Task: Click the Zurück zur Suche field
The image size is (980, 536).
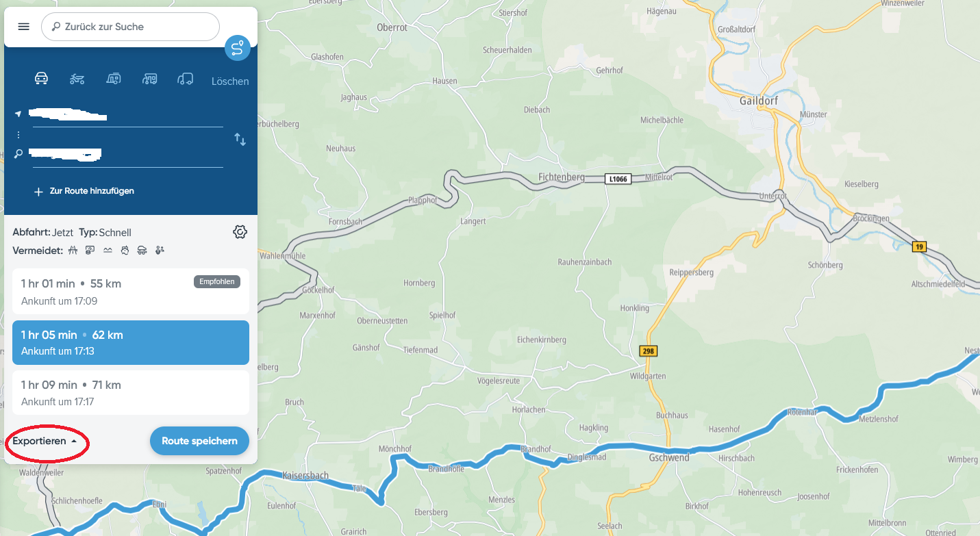Action: [130, 27]
